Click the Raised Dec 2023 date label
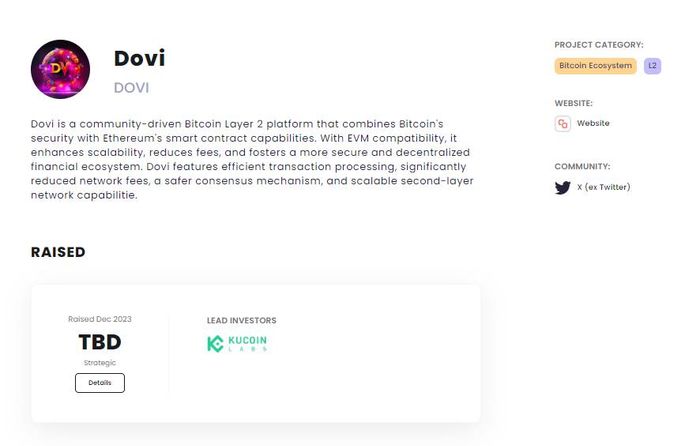This screenshot has height=446, width=700. 100,319
